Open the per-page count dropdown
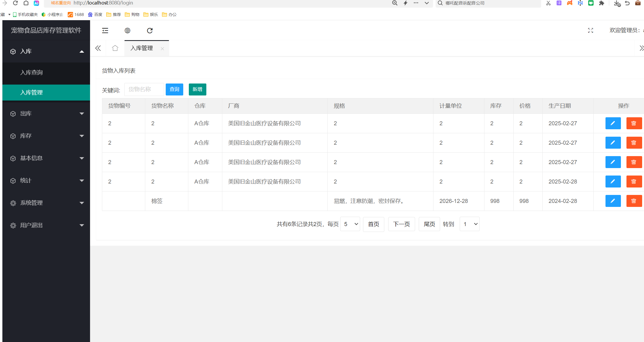The image size is (644, 342). 350,224
